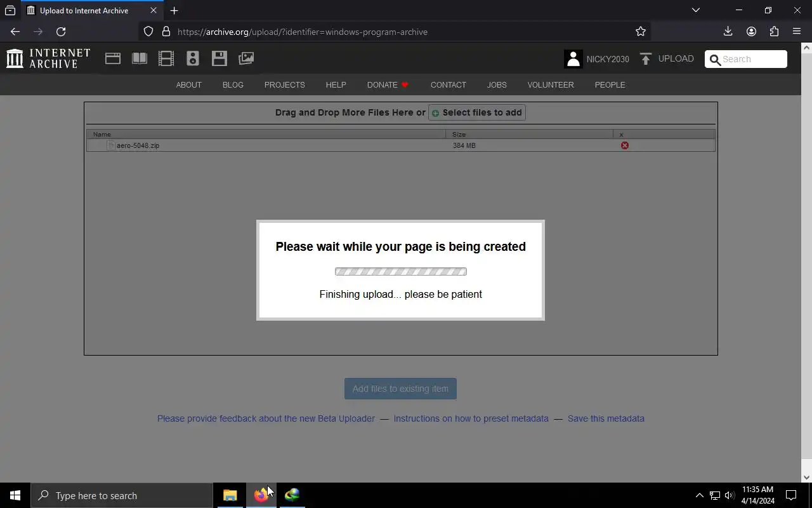Open the extensions puzzle icon
Screen dimensions: 812x508
(x=774, y=31)
